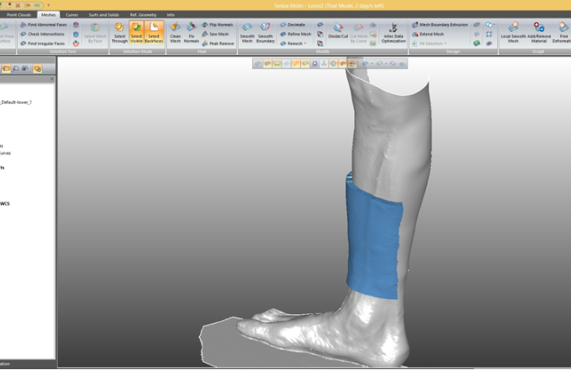Open the Surfs and Solids tab

click(x=104, y=15)
